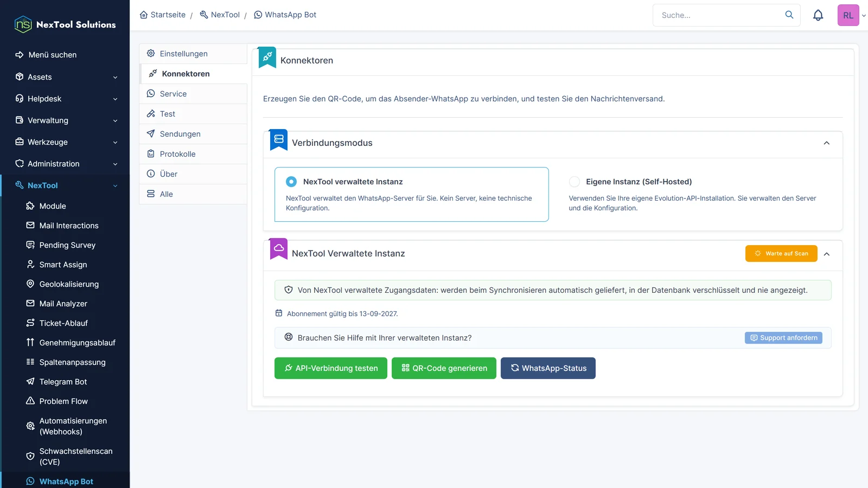This screenshot has height=488, width=868.
Task: Click the notification bell icon
Action: [818, 15]
